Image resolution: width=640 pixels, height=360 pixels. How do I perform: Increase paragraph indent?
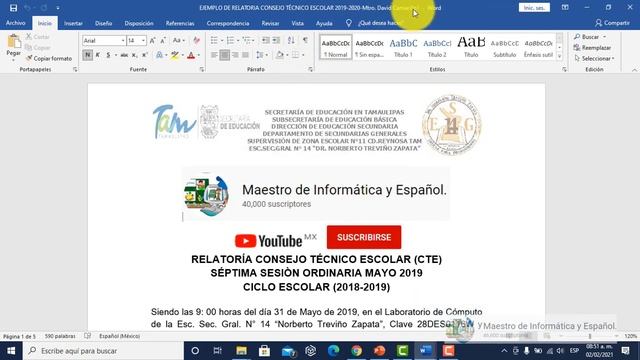point(276,40)
